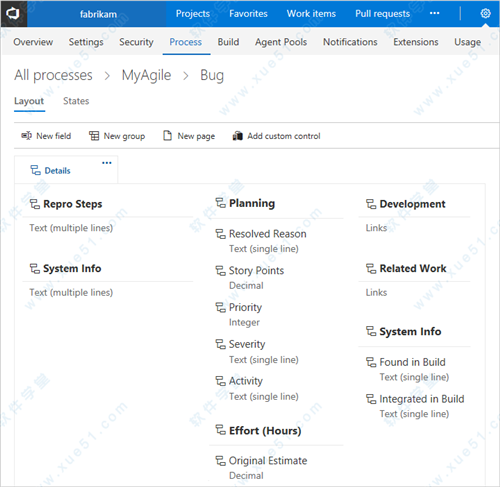
Task: Click the icon next to Effort (Hours)
Action: 220,430
